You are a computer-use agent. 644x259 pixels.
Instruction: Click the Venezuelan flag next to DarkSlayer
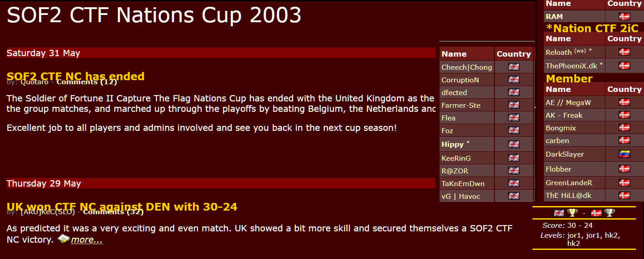point(624,154)
